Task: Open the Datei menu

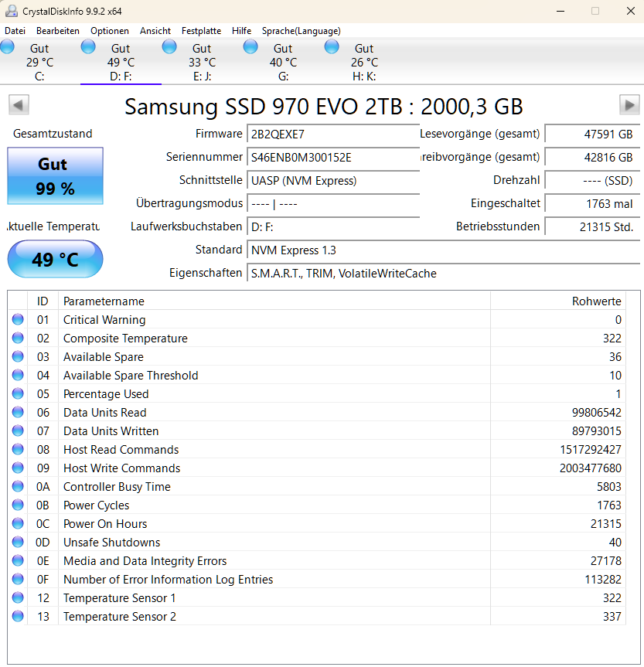Action: coord(15,31)
